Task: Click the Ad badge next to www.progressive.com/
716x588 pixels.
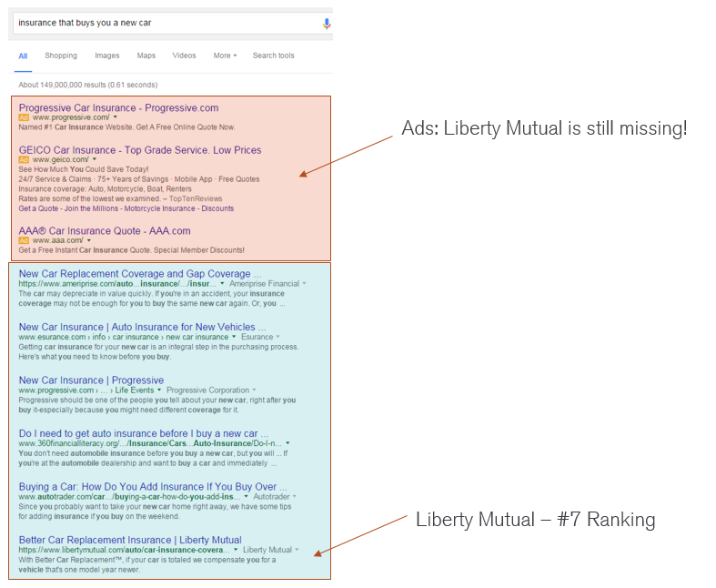Action: [x=24, y=117]
